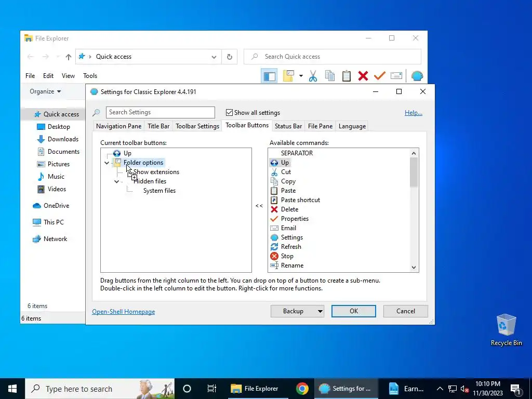
Task: Open the Help link
Action: [413, 113]
